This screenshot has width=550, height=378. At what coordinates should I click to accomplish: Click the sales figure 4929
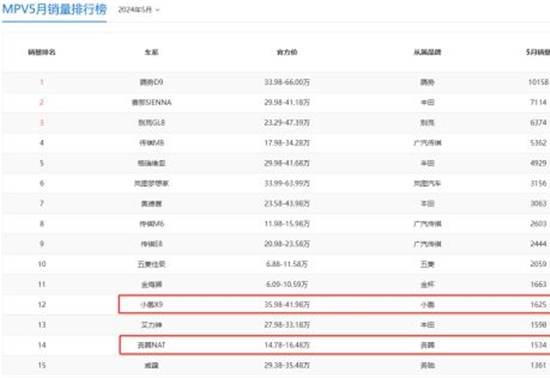coord(538,163)
